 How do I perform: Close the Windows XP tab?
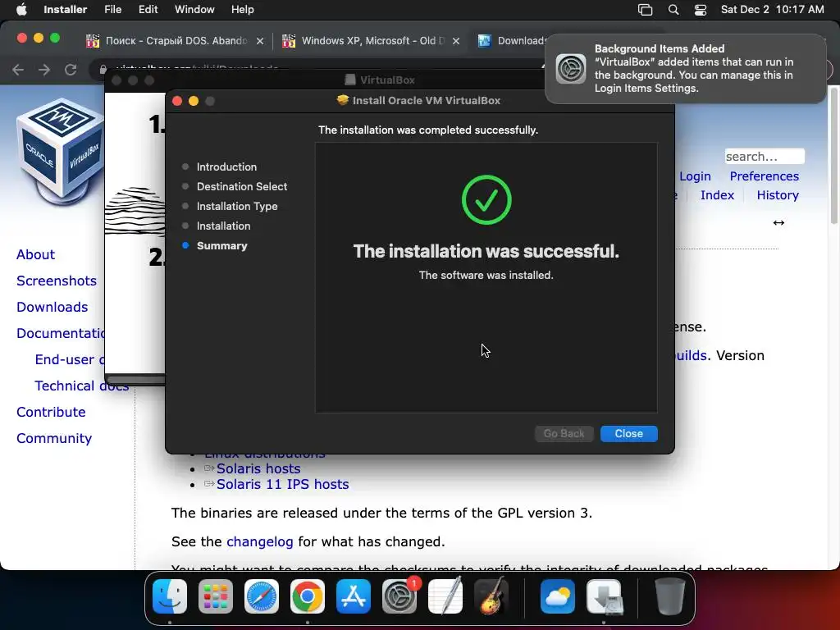click(x=456, y=41)
